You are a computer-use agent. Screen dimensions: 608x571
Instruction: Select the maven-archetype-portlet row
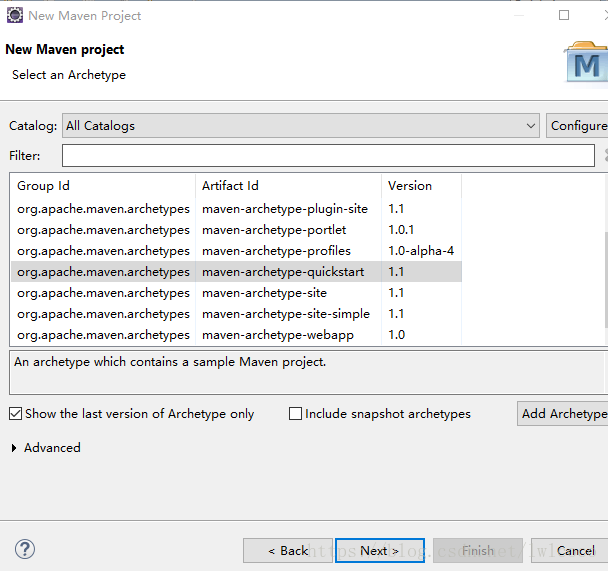coord(237,230)
